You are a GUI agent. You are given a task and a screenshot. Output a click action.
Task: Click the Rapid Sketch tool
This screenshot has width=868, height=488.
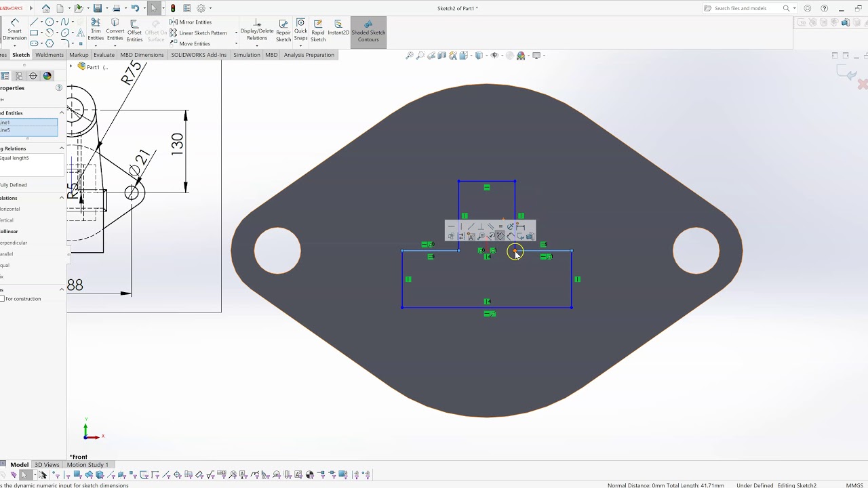point(318,31)
